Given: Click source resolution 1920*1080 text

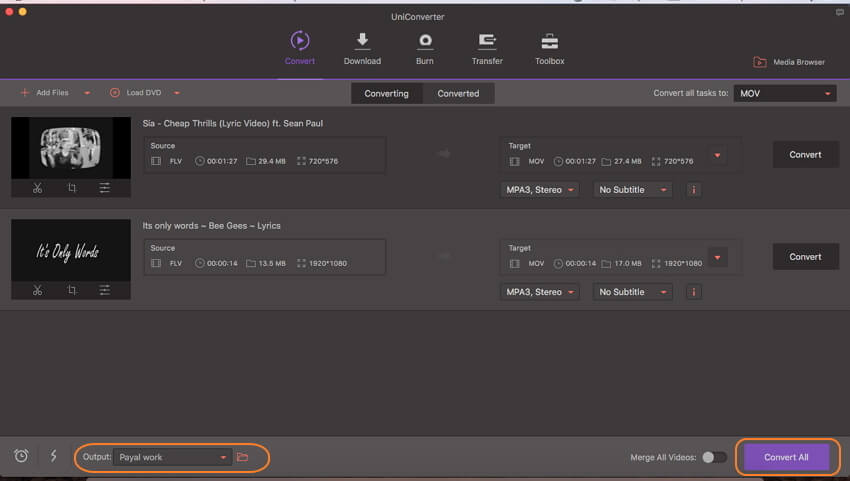Looking at the screenshot, I should 328,263.
